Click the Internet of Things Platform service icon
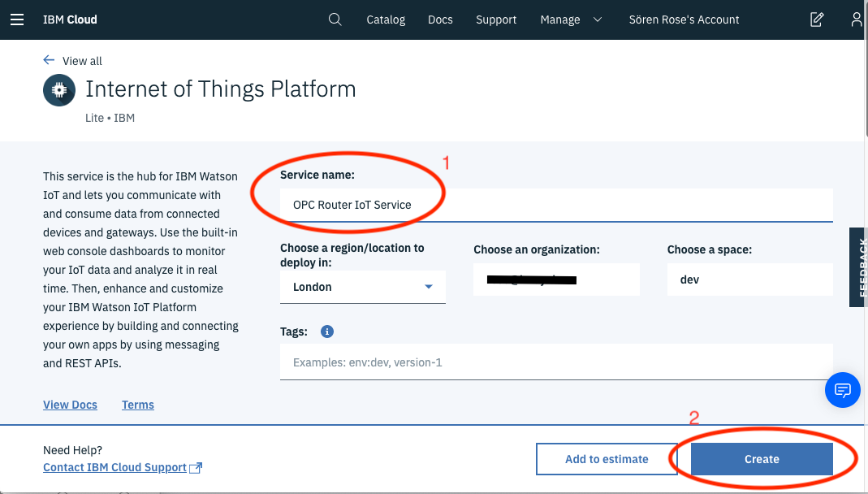This screenshot has height=494, width=868. pos(58,89)
